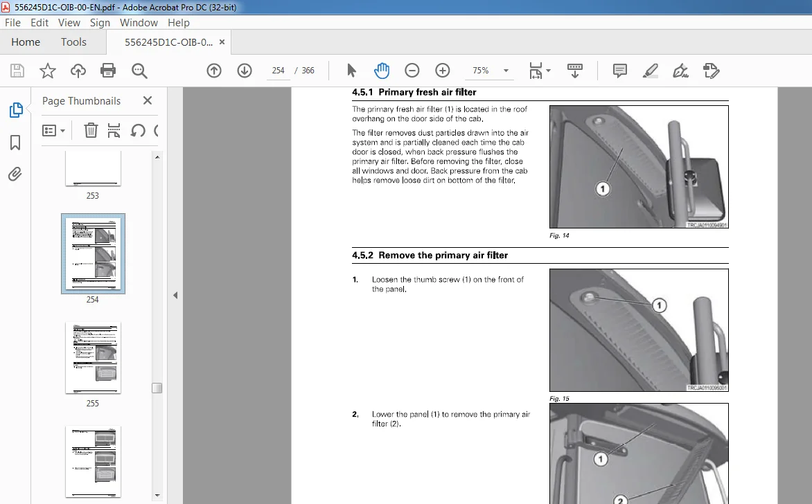Close the Page Thumbnails panel
Screen dimensions: 812x504
tap(148, 100)
